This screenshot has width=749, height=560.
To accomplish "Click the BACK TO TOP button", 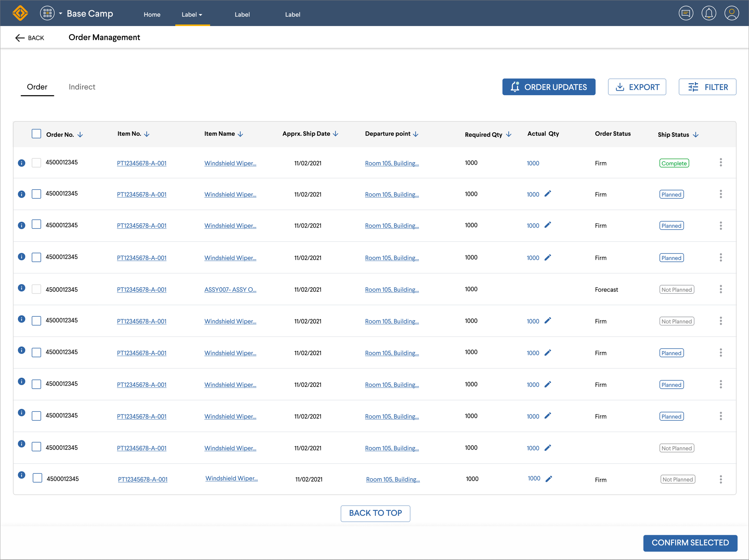I will tap(375, 513).
